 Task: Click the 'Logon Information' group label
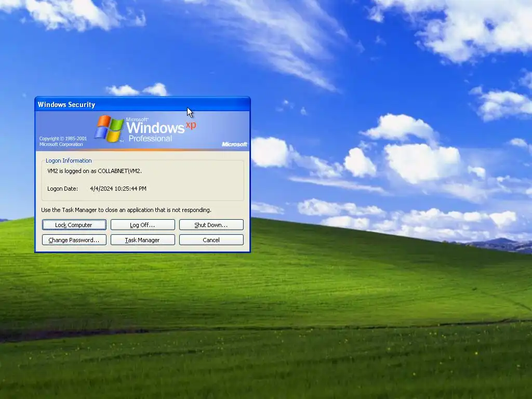(x=69, y=161)
